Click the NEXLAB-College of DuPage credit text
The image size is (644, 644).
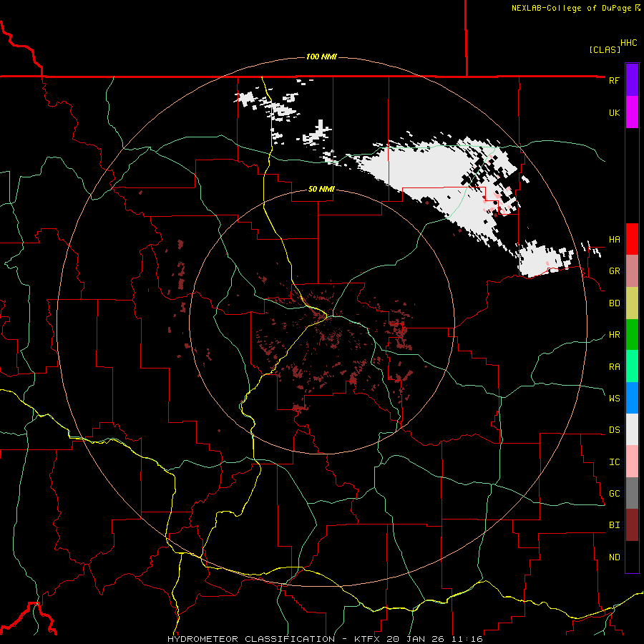pos(571,8)
